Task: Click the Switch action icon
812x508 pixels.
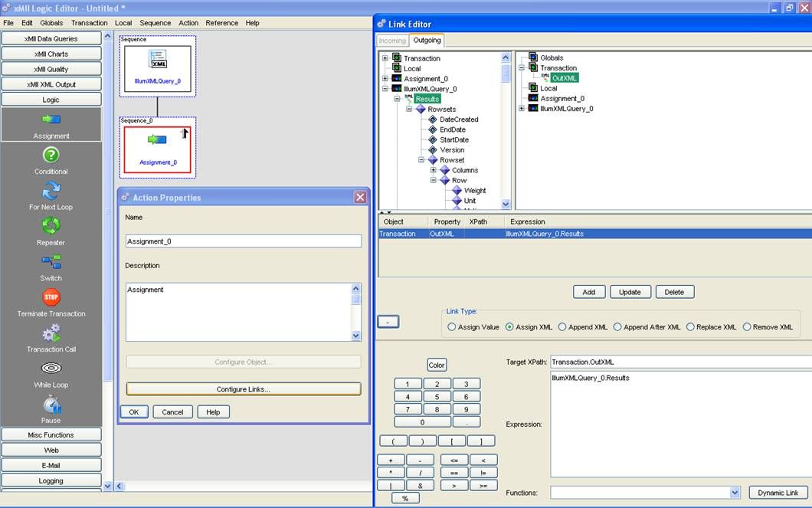Action: (x=51, y=261)
